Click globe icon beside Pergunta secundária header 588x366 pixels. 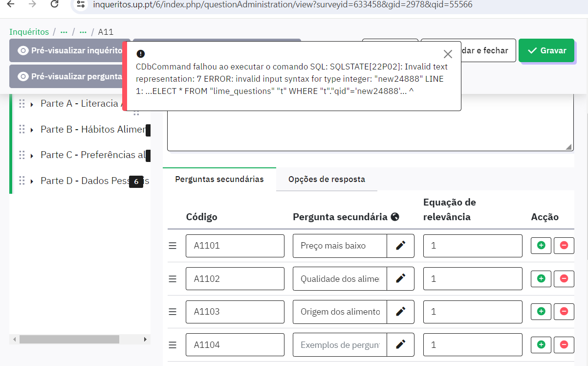[395, 217]
